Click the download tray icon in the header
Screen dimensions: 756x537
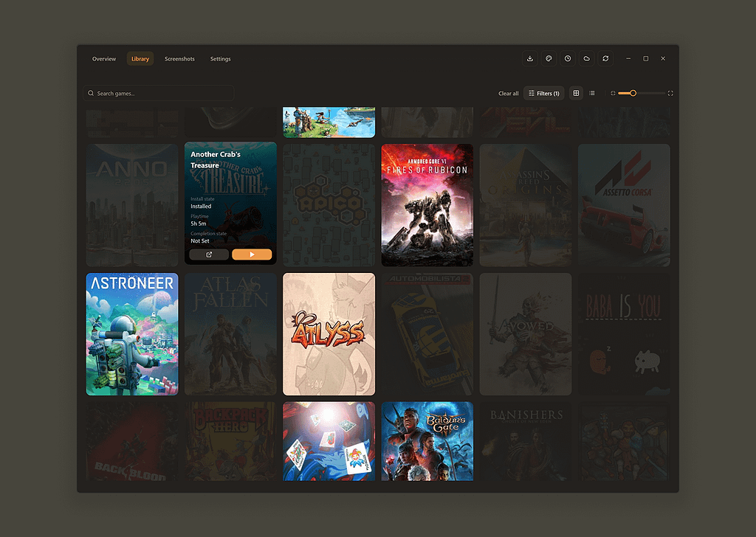click(x=529, y=59)
